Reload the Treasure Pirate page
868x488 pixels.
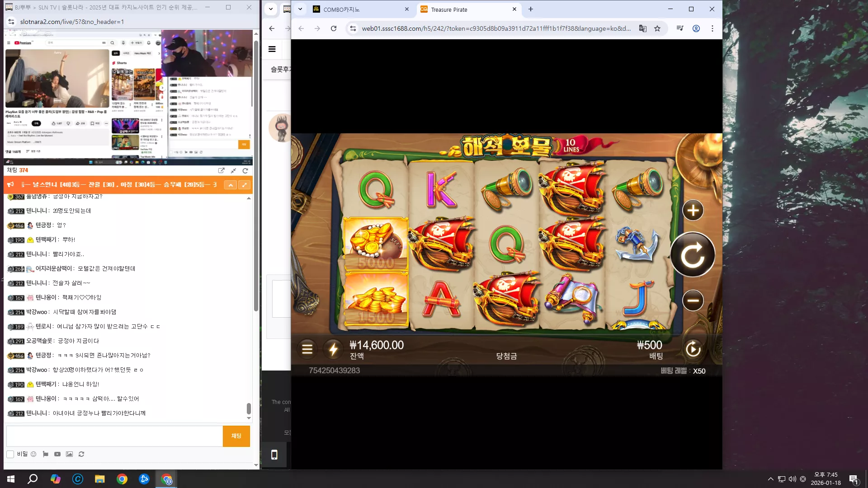[334, 28]
